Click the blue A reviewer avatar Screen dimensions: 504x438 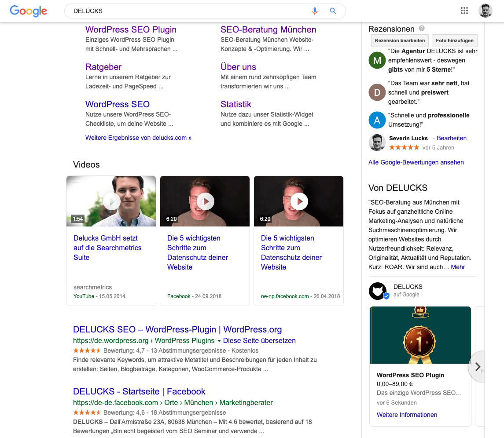(377, 120)
